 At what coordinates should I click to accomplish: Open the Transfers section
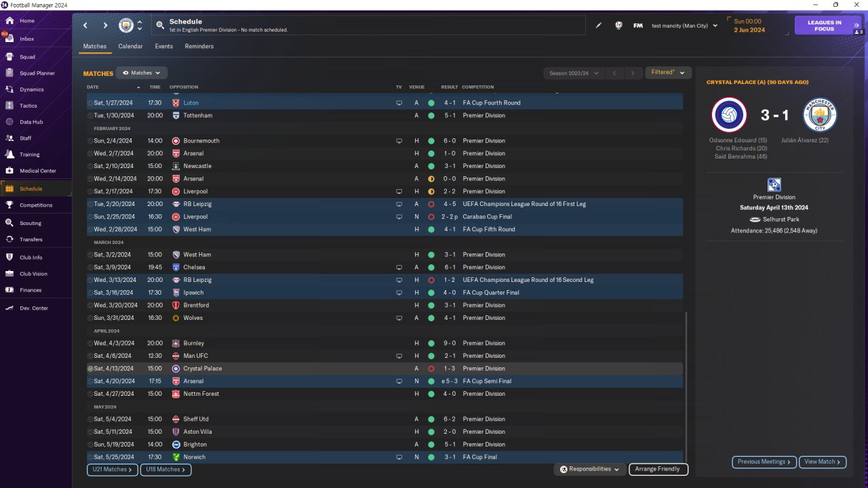click(x=31, y=239)
